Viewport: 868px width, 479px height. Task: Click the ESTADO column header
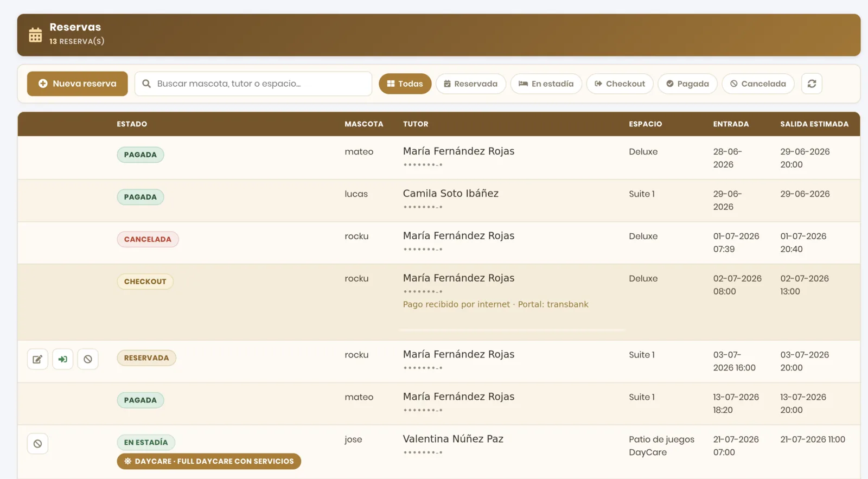pyautogui.click(x=132, y=124)
